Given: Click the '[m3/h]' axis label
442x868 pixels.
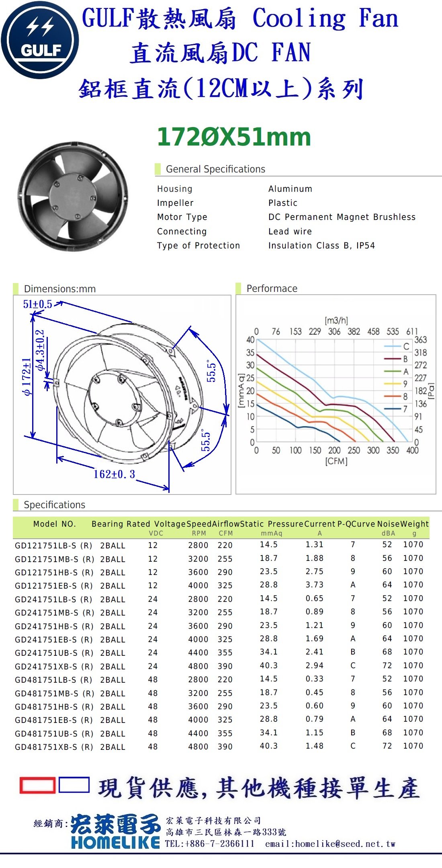Looking at the screenshot, I should 336,320.
